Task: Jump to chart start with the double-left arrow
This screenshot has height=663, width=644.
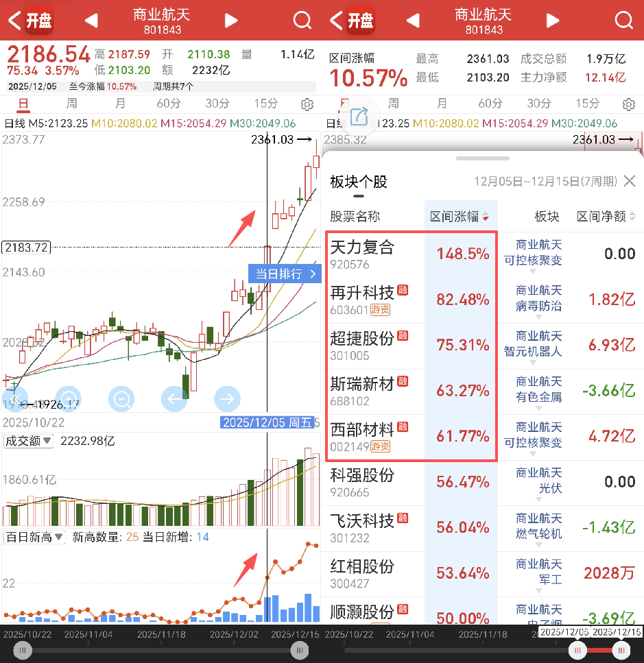Action: point(16,398)
